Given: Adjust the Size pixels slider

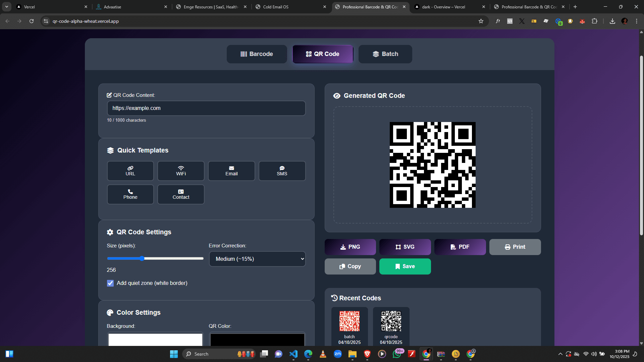Looking at the screenshot, I should tap(155, 258).
